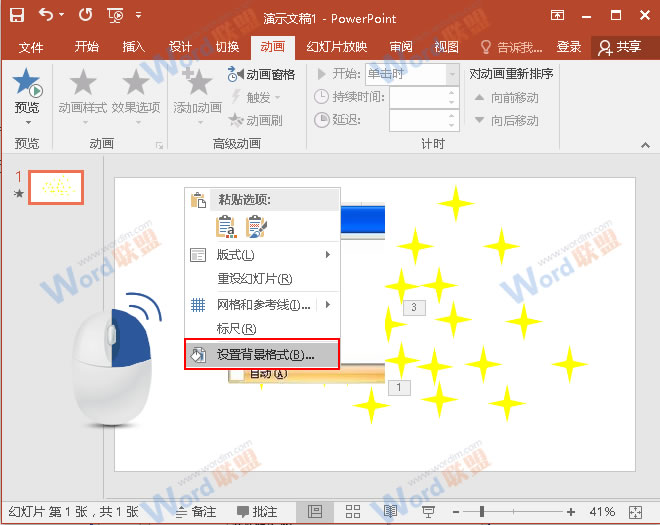The width and height of the screenshot is (660, 525).
Task: Click the 预览 star preview button
Action: tap(27, 92)
